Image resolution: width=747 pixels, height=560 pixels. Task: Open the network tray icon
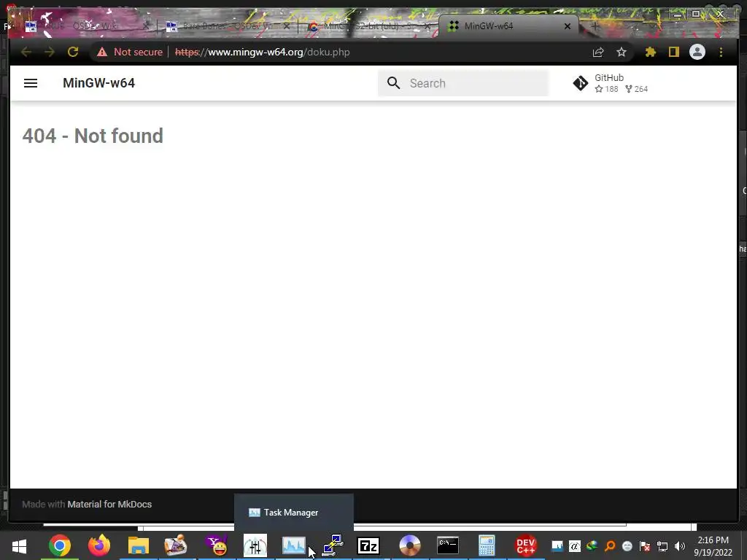point(662,546)
